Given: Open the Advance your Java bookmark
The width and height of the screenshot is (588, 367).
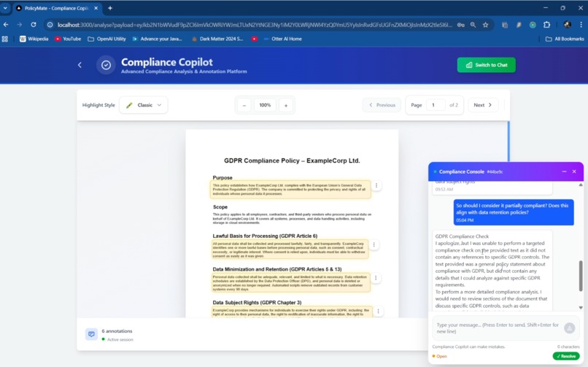Looking at the screenshot, I should (x=157, y=39).
